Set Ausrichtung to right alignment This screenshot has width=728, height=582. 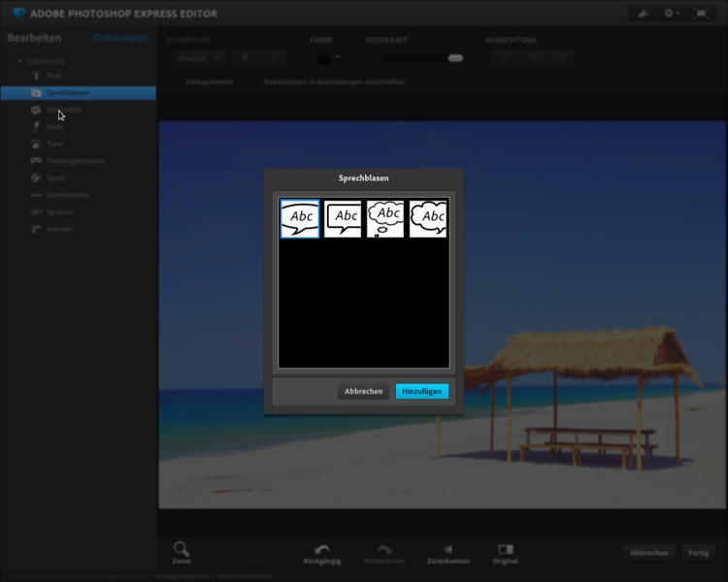click(x=561, y=58)
